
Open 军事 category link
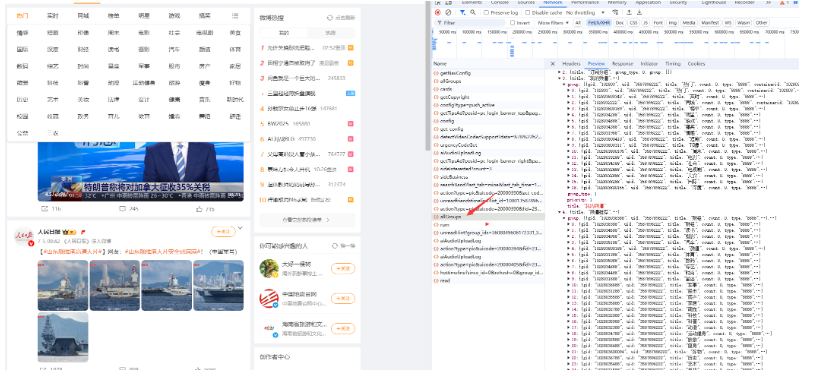[144, 66]
